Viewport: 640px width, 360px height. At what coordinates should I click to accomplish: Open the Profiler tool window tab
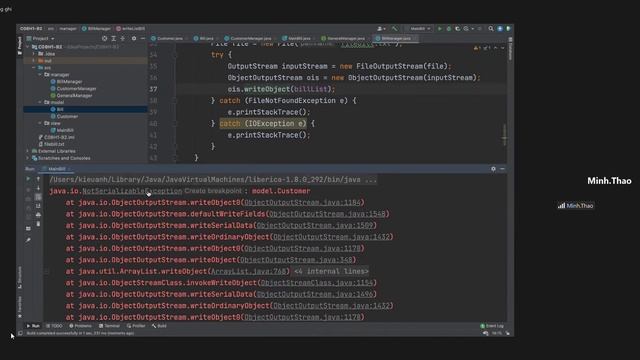click(x=136, y=326)
